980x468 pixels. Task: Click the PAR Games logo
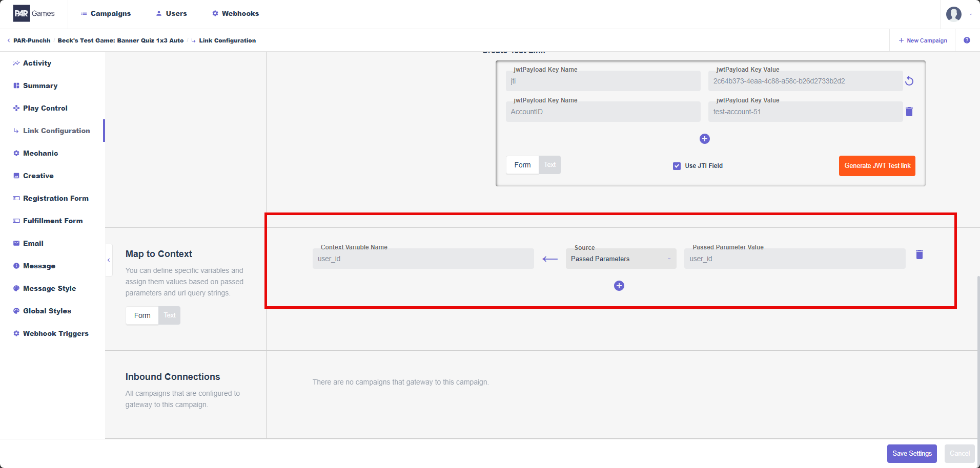pos(34,13)
